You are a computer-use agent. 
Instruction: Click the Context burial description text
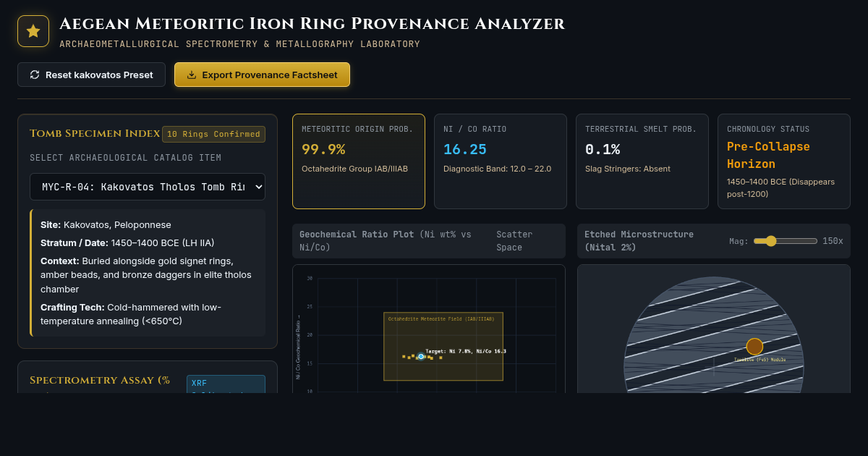pos(145,274)
